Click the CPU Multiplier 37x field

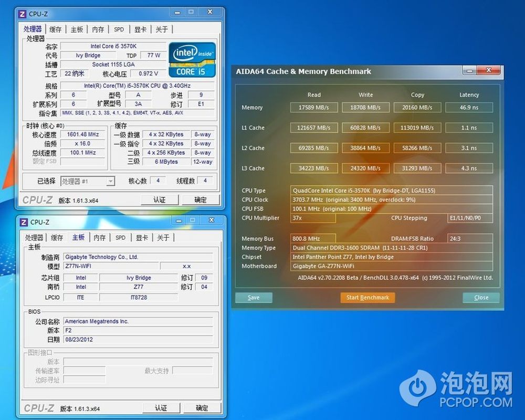click(313, 218)
